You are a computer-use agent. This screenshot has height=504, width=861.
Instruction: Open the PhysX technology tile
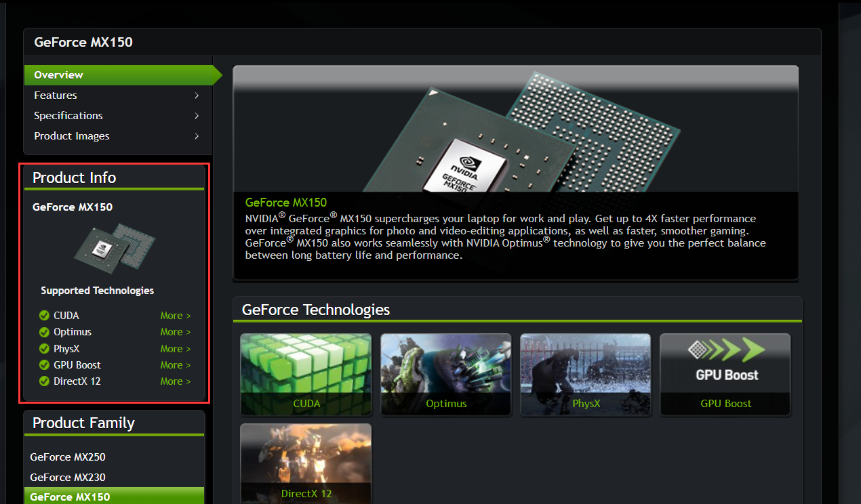[586, 374]
